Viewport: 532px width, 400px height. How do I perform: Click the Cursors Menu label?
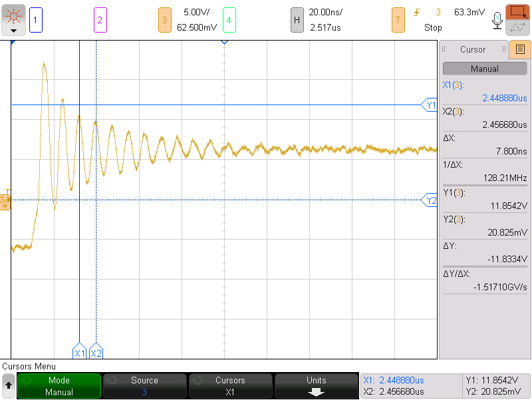pyautogui.click(x=29, y=366)
